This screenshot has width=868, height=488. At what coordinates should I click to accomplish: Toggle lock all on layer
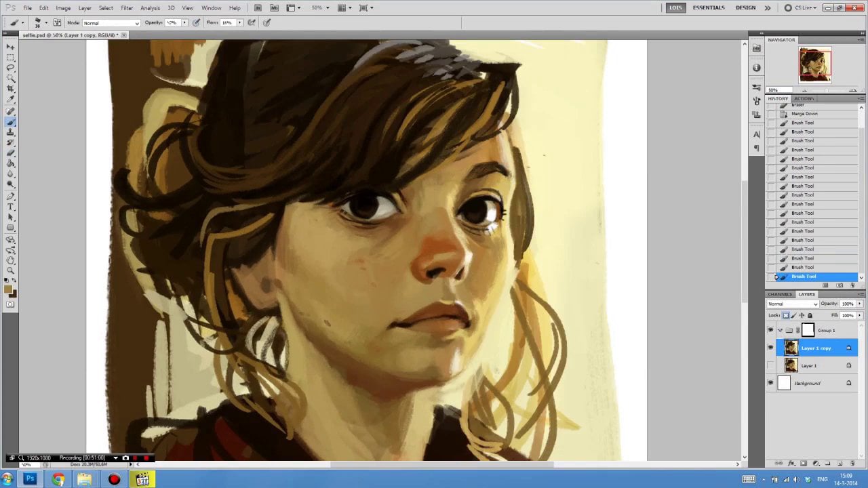(810, 315)
